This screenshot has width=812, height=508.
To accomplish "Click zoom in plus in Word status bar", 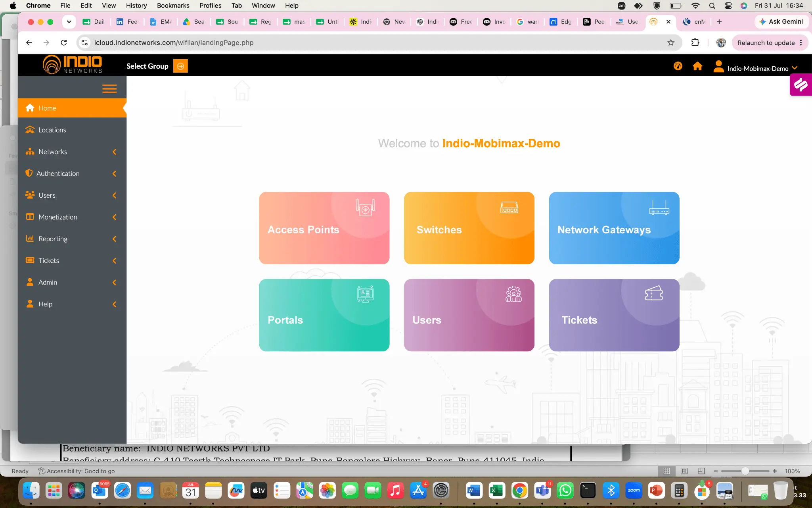I will (774, 471).
